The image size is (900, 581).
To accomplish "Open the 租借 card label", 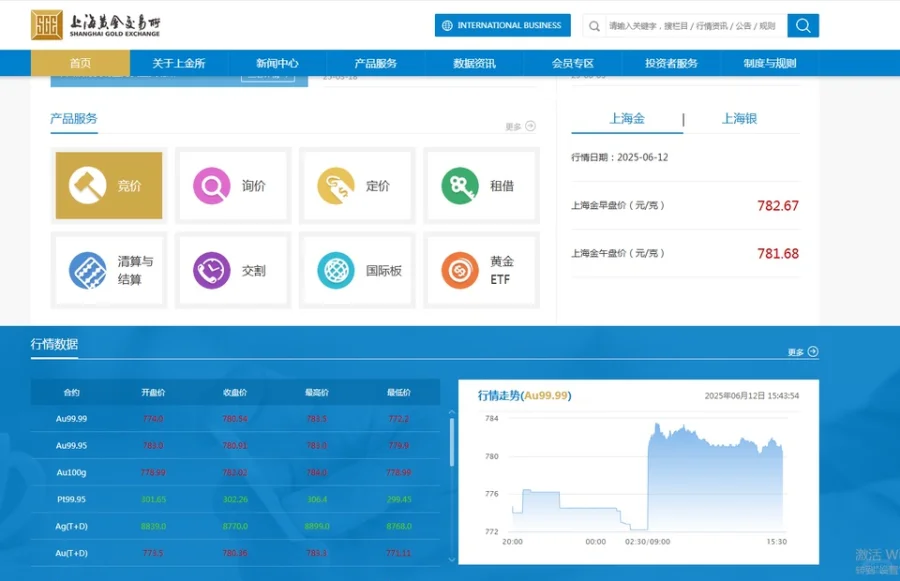I will coord(502,185).
